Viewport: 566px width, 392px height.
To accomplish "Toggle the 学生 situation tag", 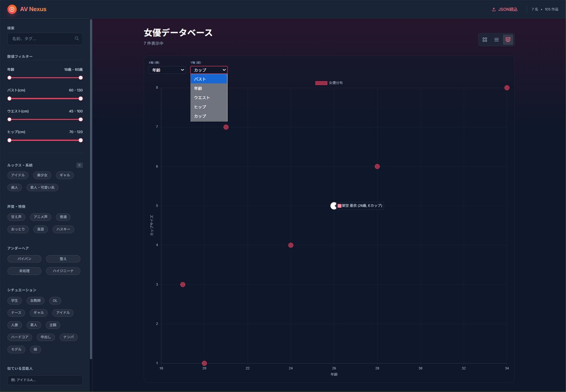I will click(x=15, y=300).
